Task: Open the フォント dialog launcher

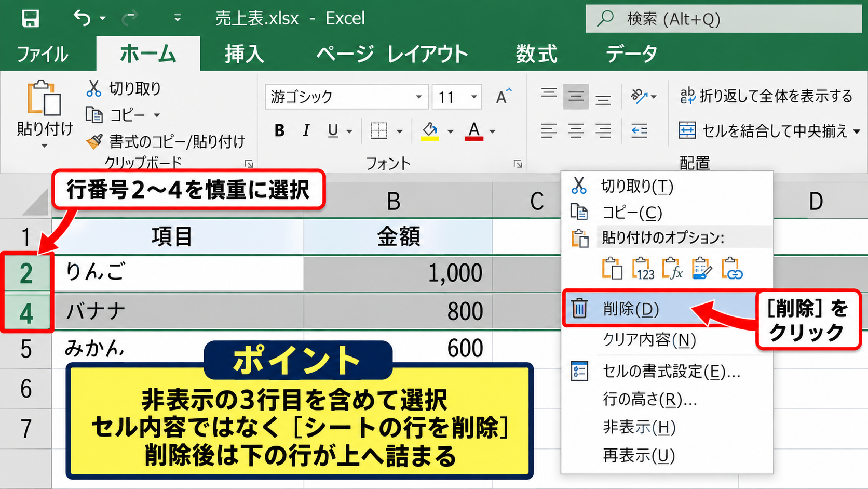Action: click(518, 164)
